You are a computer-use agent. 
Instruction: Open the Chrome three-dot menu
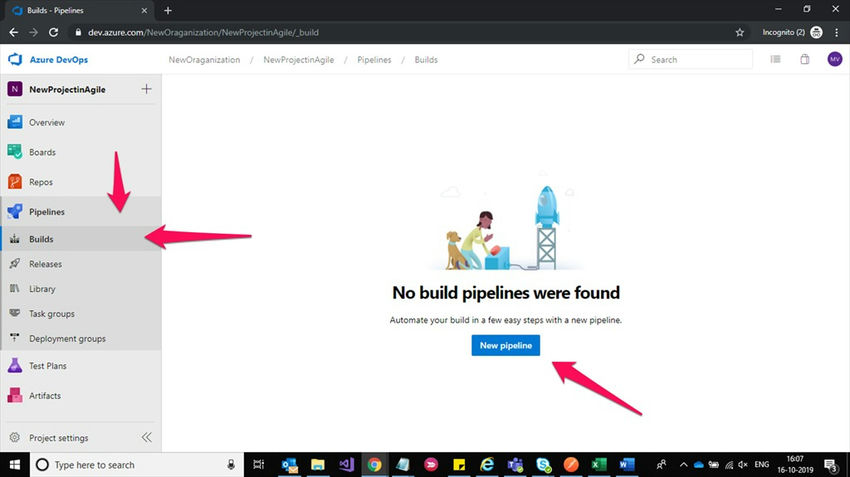click(x=837, y=33)
